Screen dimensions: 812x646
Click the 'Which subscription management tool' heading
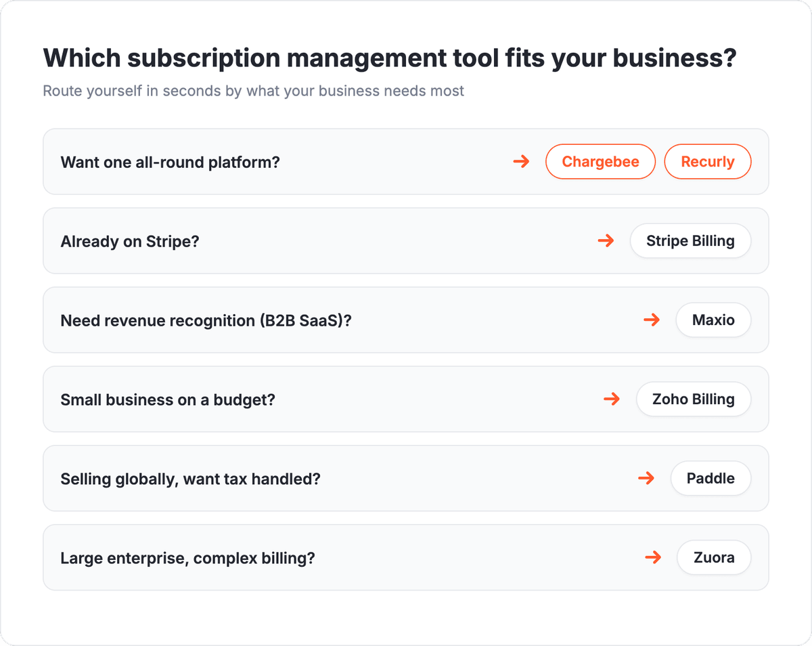click(x=390, y=59)
